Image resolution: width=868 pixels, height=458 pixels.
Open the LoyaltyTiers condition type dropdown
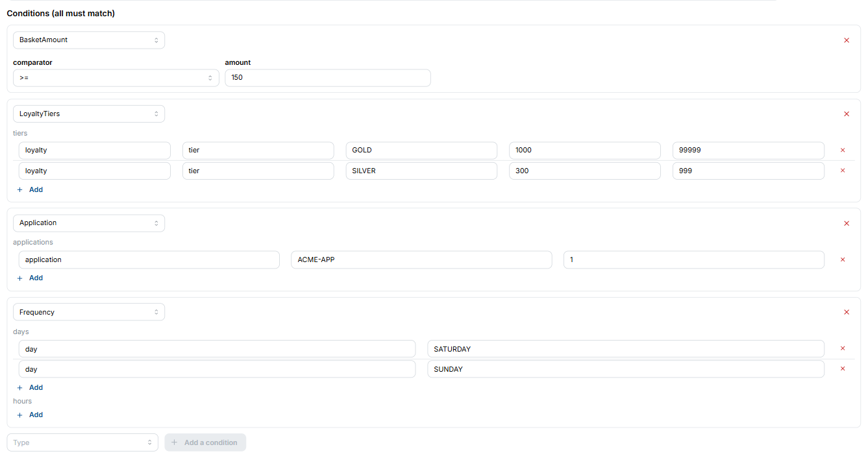pos(89,114)
